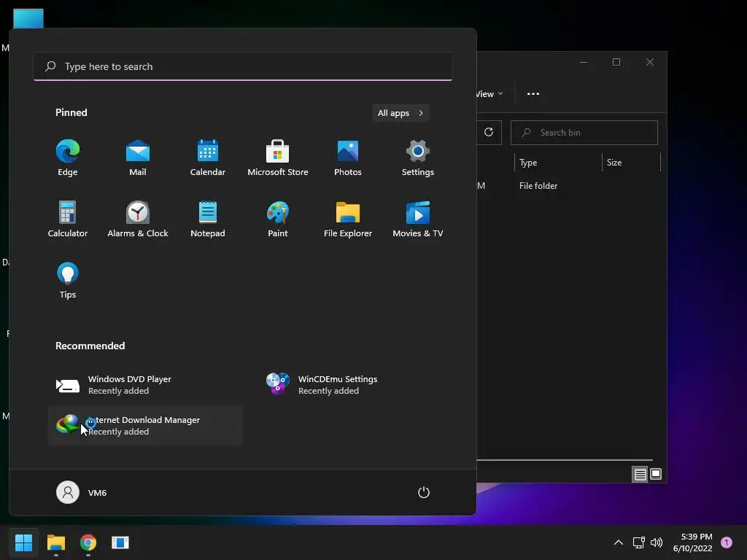Expand the View dropdown in Explorer window
The image size is (747, 560).
[x=491, y=94]
